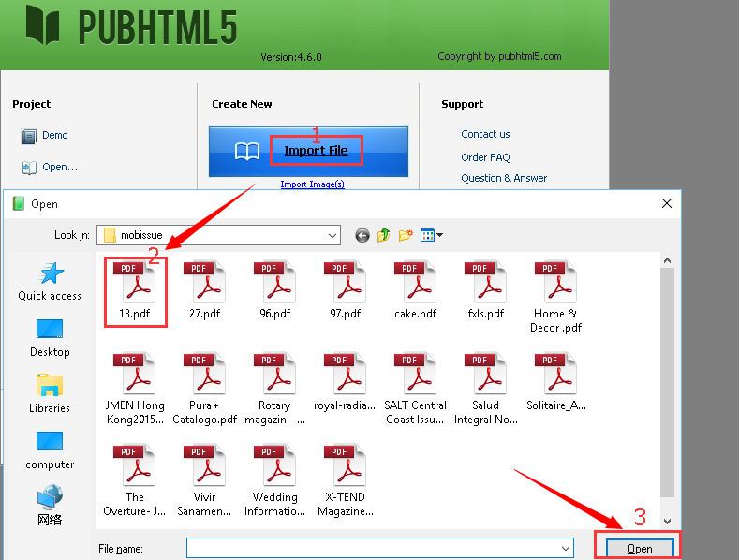
Task: Go back to the last folder visited
Action: (x=362, y=235)
